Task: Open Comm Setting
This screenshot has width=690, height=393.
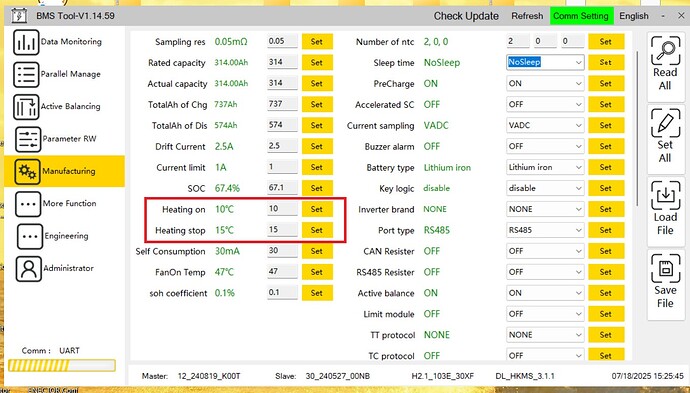Action: (581, 16)
